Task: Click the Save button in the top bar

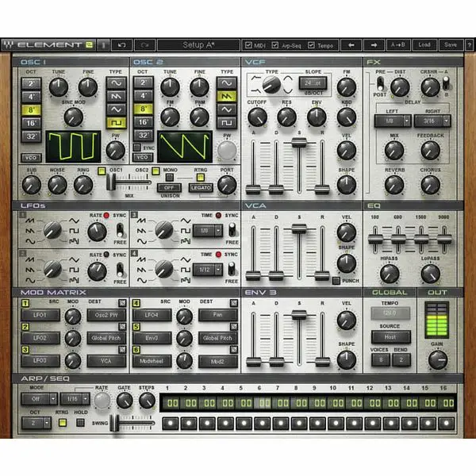Action: (451, 44)
